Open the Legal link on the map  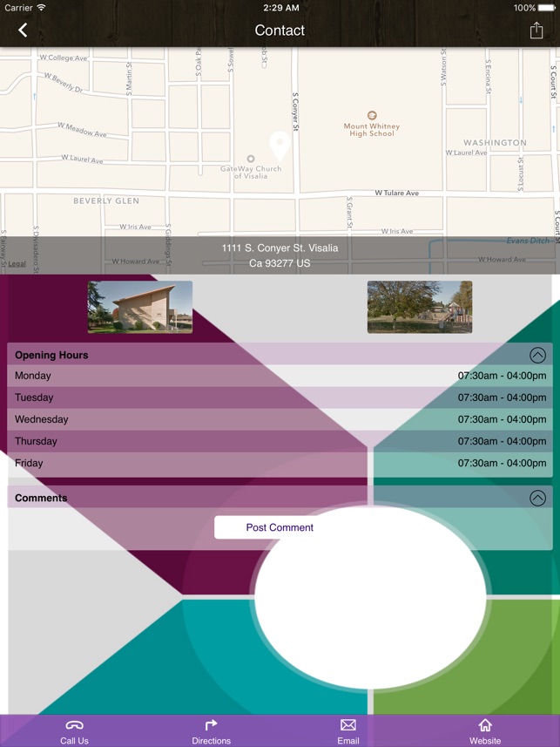tap(17, 264)
